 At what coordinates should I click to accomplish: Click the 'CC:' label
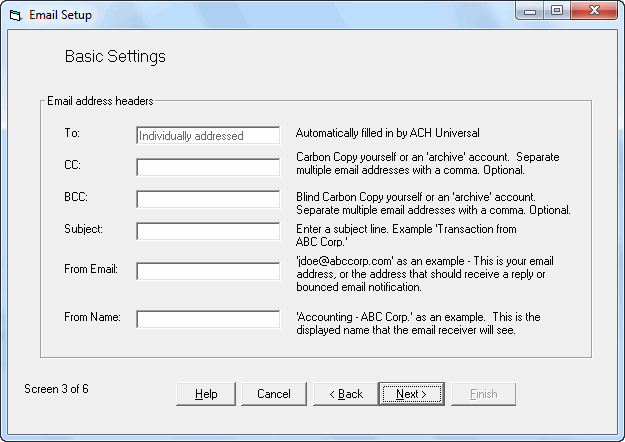(x=73, y=165)
